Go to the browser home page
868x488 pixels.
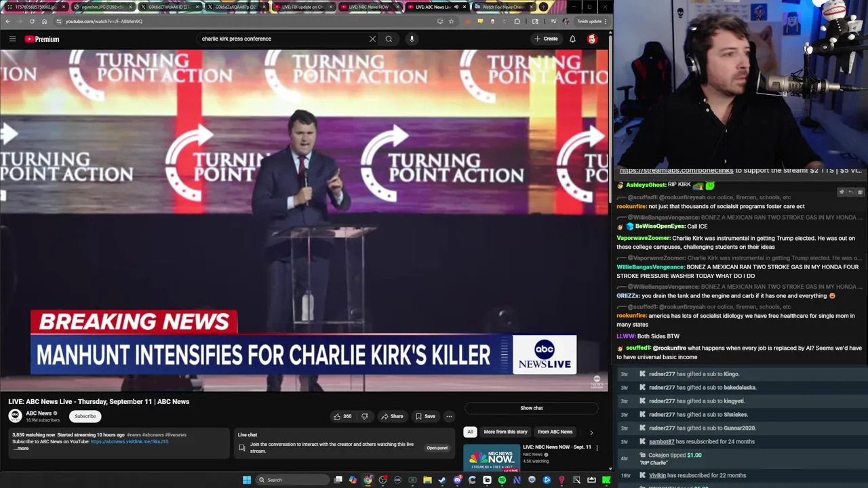44,21
